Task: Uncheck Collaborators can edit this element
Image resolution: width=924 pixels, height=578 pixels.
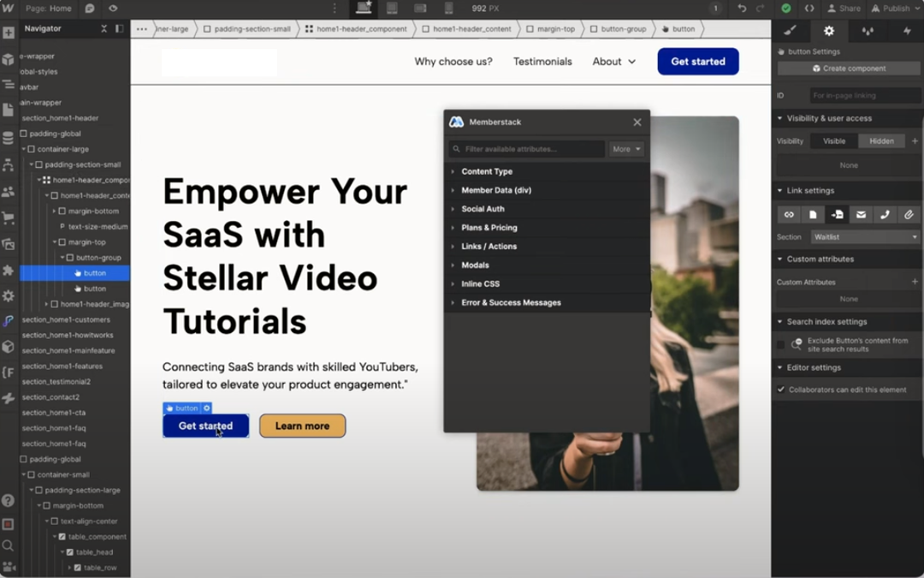Action: coord(781,390)
